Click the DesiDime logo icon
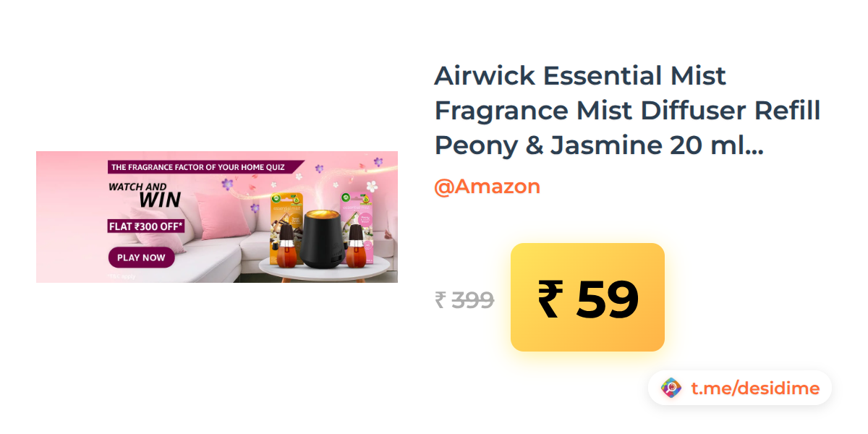 (x=671, y=388)
